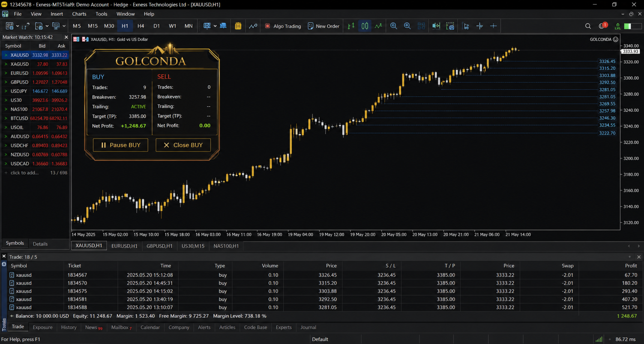Click the order icon for ticket 1834588
Image resolution: width=644 pixels, height=344 pixels.
click(x=12, y=307)
